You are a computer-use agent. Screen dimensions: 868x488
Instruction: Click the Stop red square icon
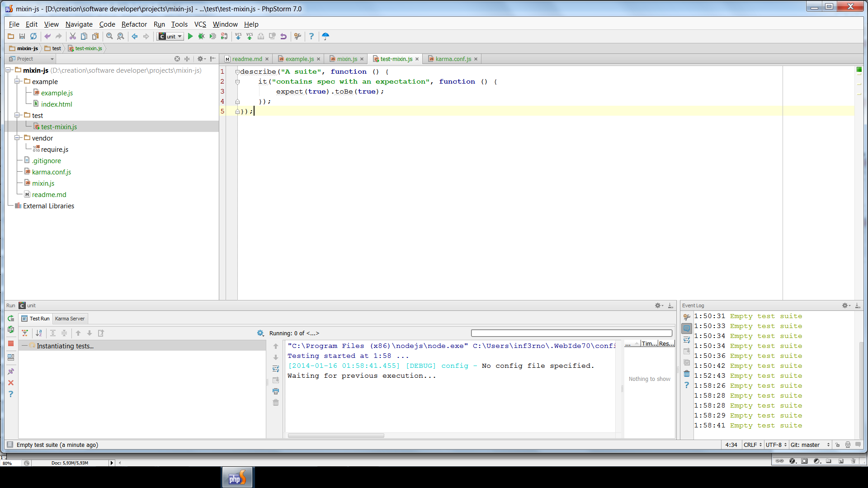11,344
